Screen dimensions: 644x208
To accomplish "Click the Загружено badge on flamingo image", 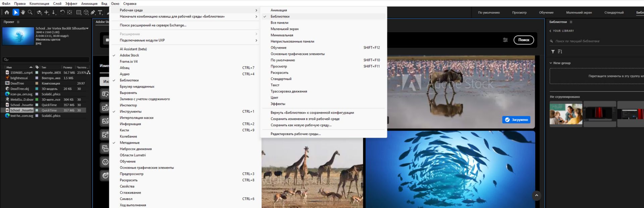I will click(x=516, y=120).
